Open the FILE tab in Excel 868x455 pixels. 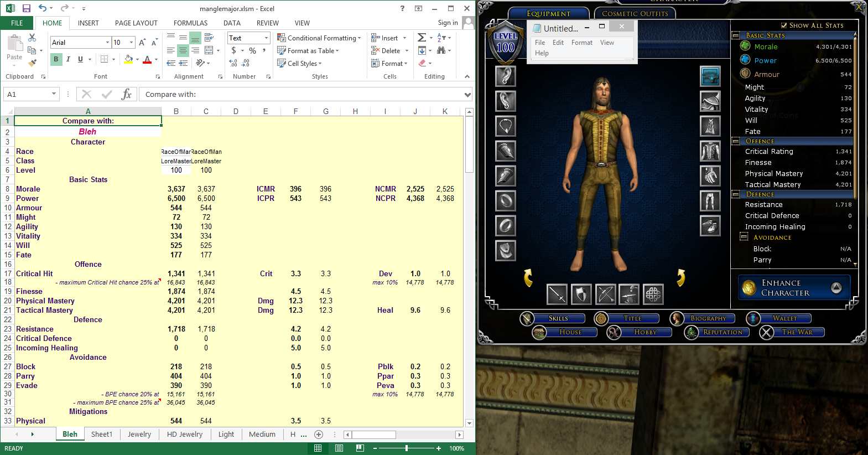(17, 23)
